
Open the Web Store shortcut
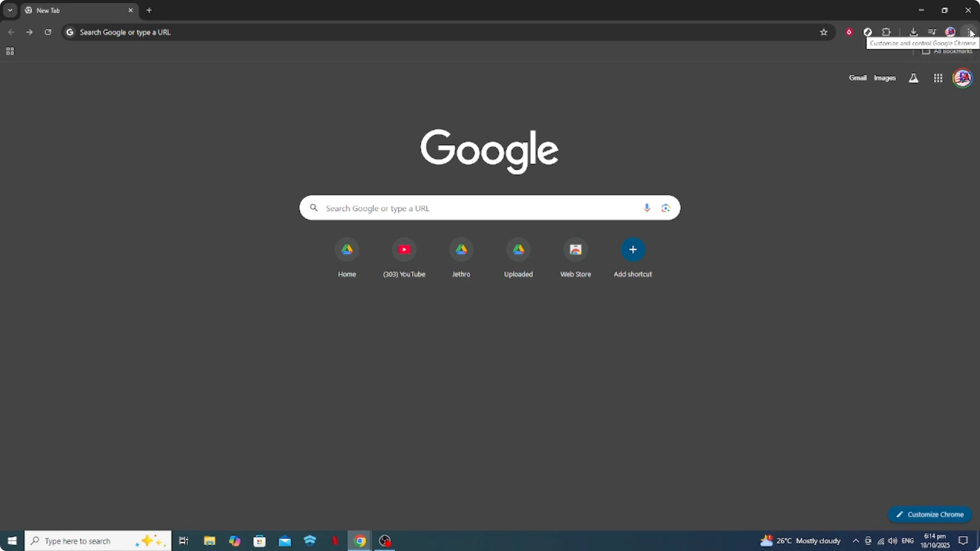pos(575,258)
